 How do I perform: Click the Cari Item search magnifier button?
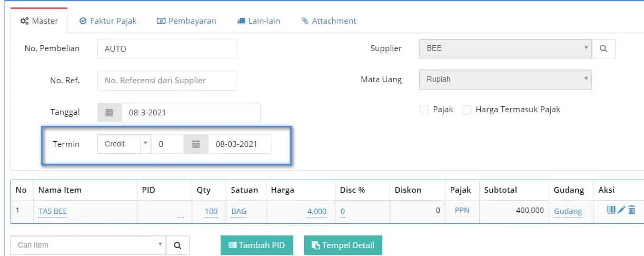177,245
